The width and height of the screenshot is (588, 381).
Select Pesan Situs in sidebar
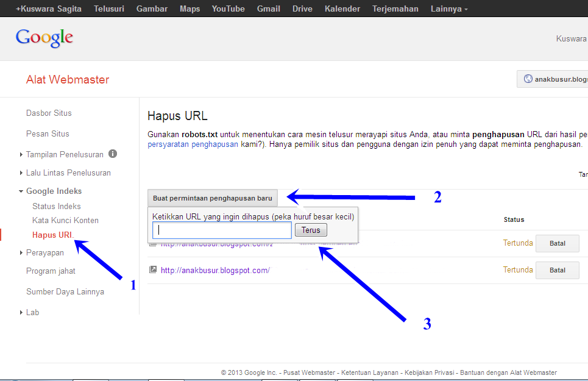48,134
